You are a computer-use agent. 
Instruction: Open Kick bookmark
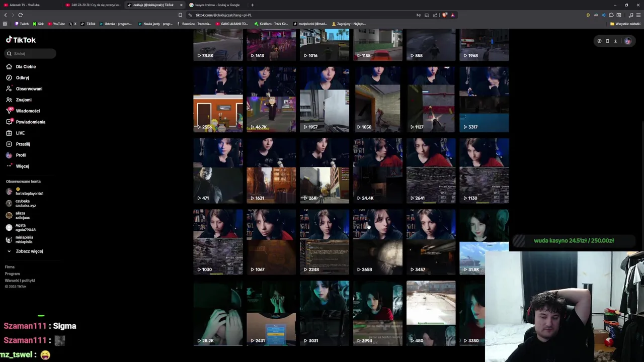point(39,24)
